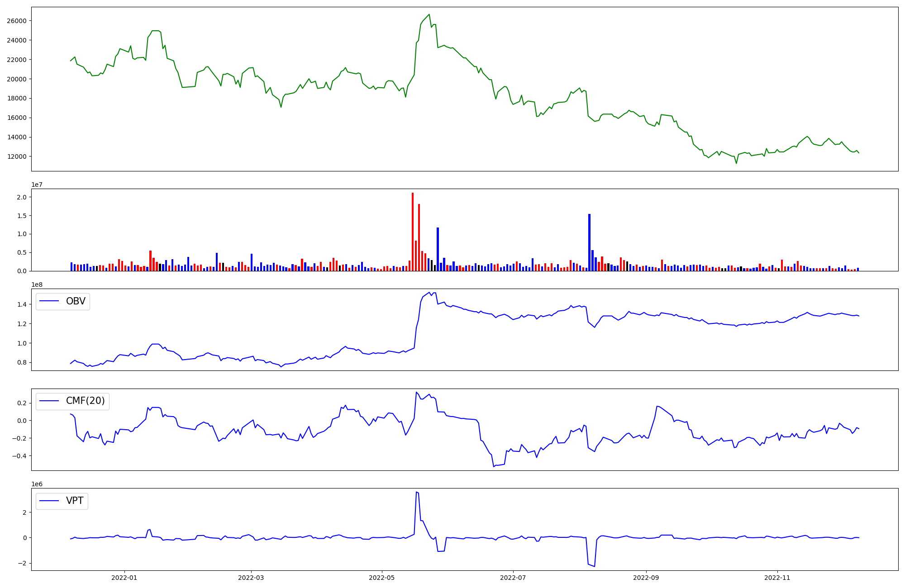Click the -0.4 tick on the CMF axis
This screenshot has height=588, width=905.
(x=19, y=456)
